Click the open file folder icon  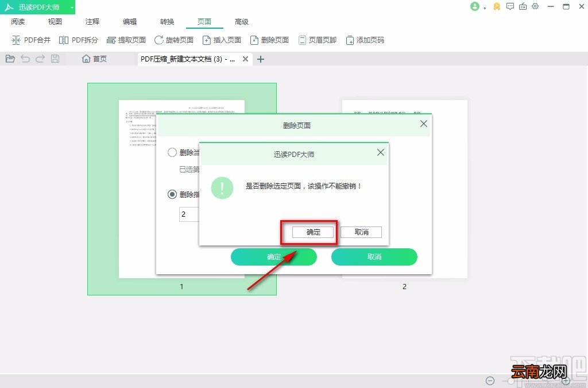point(10,59)
